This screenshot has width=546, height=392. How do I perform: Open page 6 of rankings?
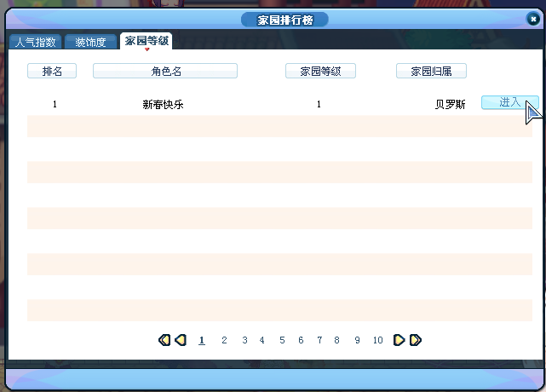pos(301,340)
